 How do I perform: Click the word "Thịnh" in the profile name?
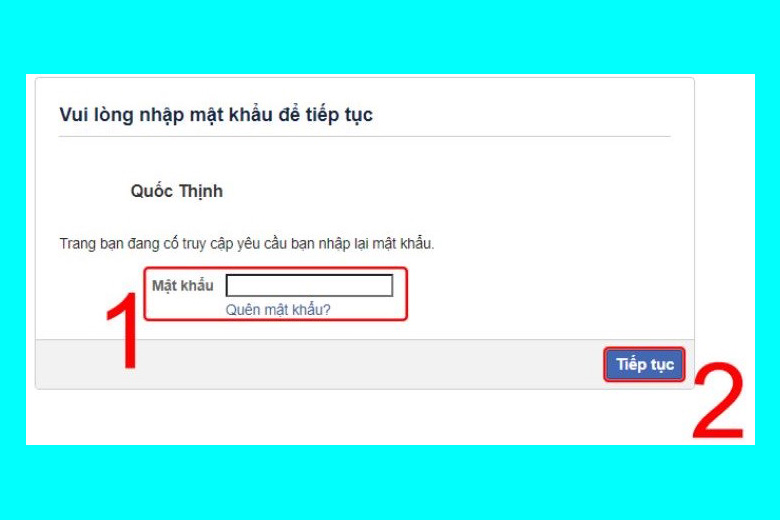pyautogui.click(x=200, y=191)
